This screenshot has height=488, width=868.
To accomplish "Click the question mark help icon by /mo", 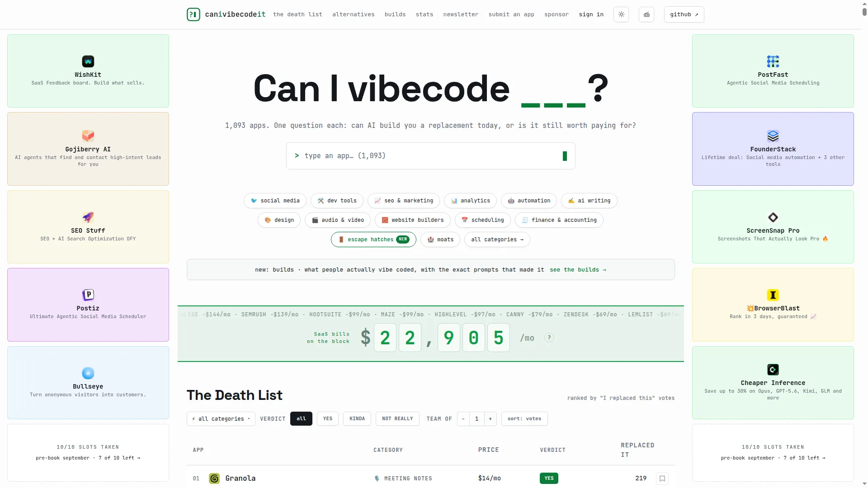I will click(x=549, y=338).
